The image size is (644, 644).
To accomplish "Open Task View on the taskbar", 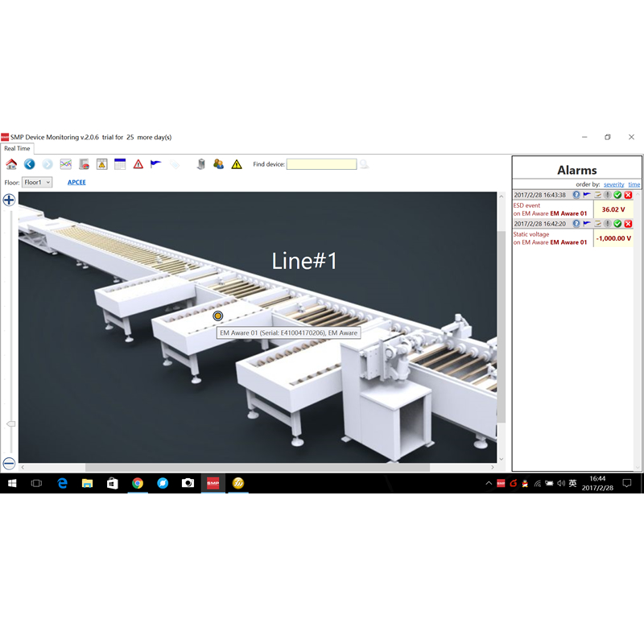I will tap(36, 484).
